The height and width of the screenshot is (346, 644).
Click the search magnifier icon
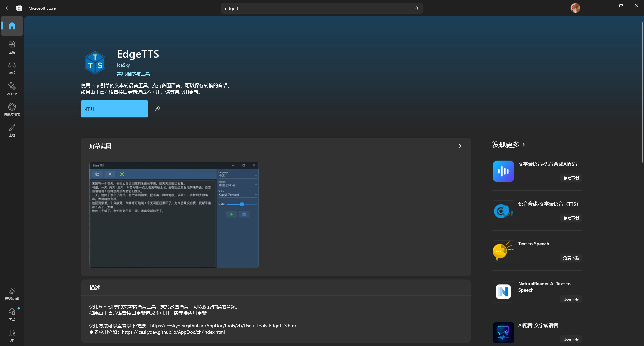tap(416, 8)
